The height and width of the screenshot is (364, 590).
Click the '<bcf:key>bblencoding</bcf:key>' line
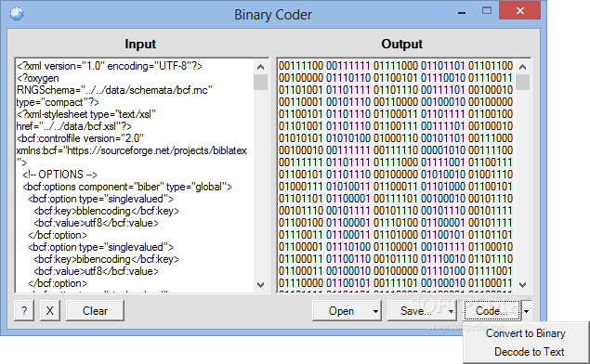click(x=107, y=211)
